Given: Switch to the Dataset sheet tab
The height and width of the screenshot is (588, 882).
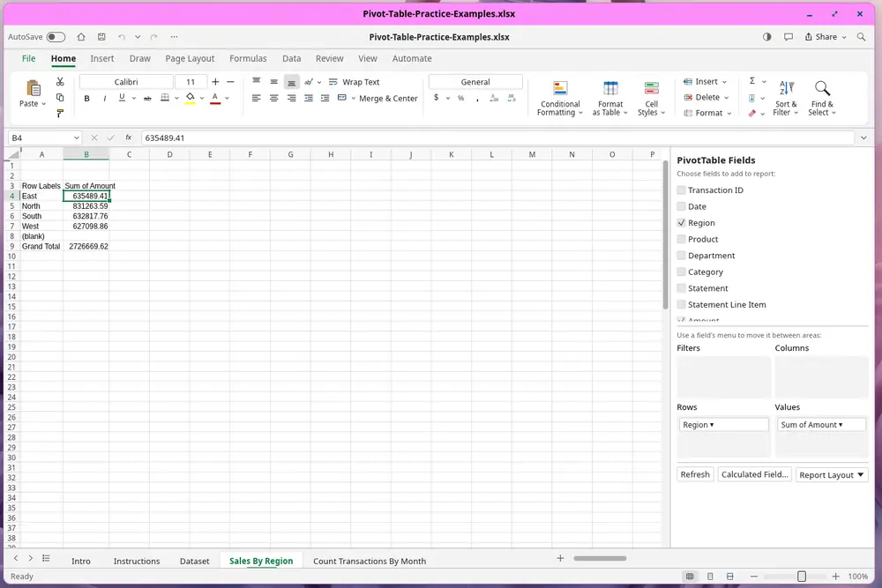Looking at the screenshot, I should [195, 561].
